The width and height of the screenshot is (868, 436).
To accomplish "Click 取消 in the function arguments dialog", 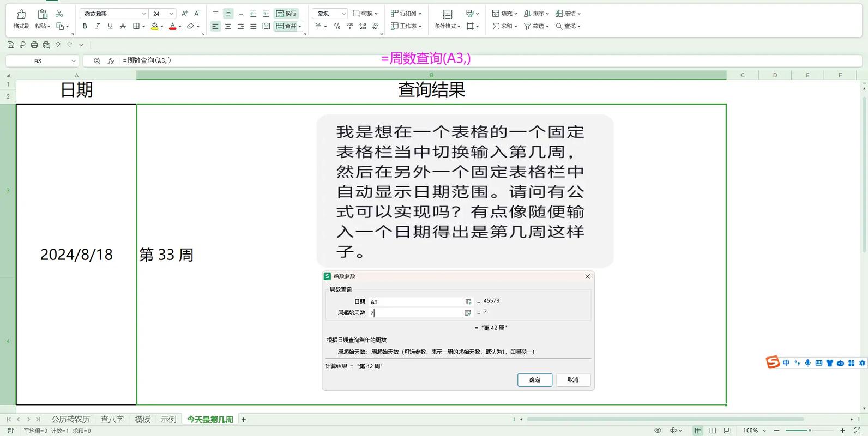I will point(573,380).
